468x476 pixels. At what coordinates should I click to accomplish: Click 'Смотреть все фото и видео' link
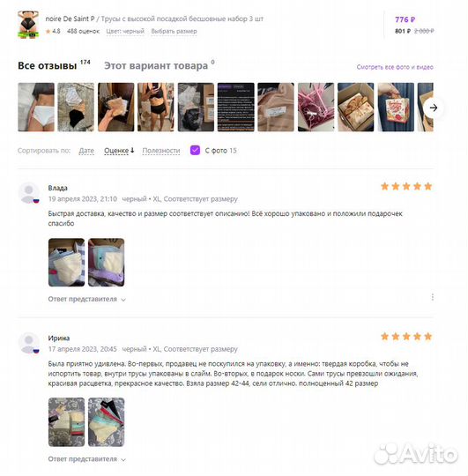coord(395,67)
